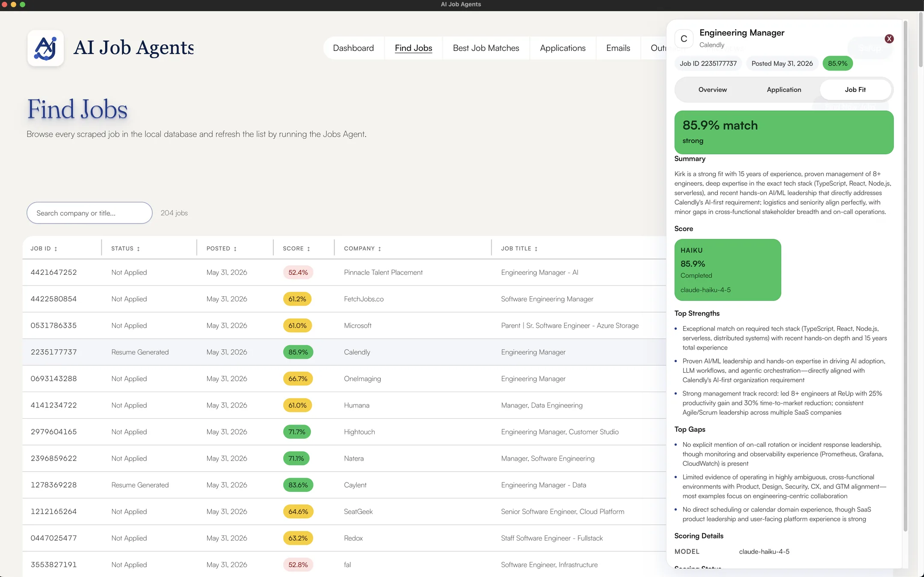Viewport: 924px width, 577px height.
Task: Select the Job Fit tab
Action: click(855, 89)
